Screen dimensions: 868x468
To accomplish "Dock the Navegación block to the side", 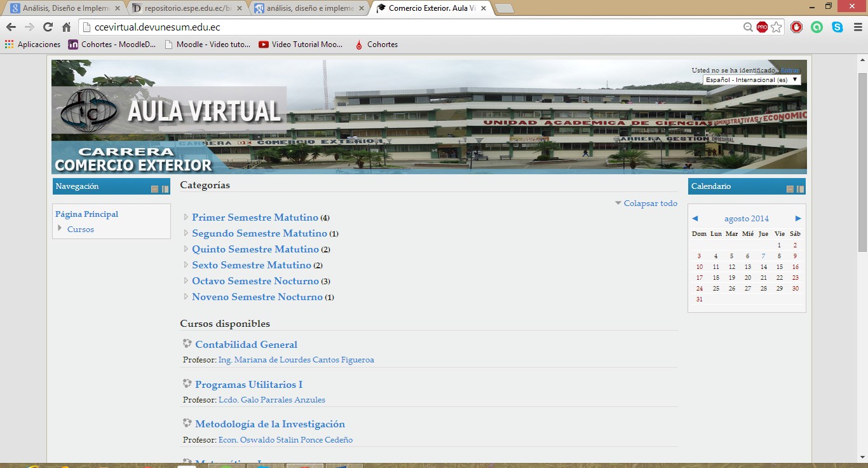I will pos(165,189).
